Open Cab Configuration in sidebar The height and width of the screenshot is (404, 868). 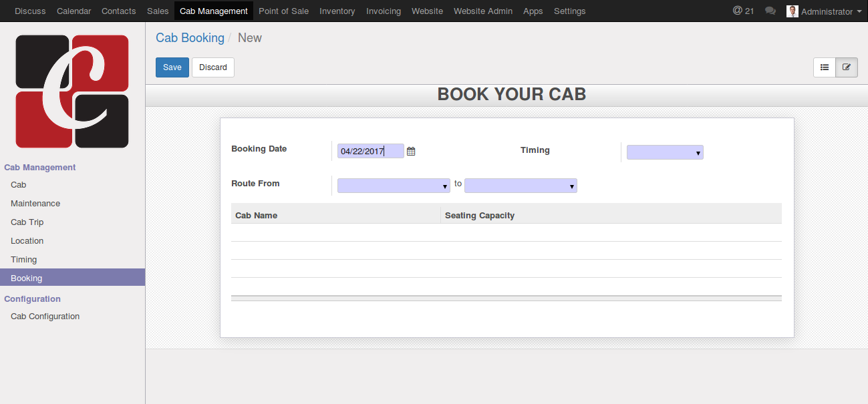click(45, 317)
